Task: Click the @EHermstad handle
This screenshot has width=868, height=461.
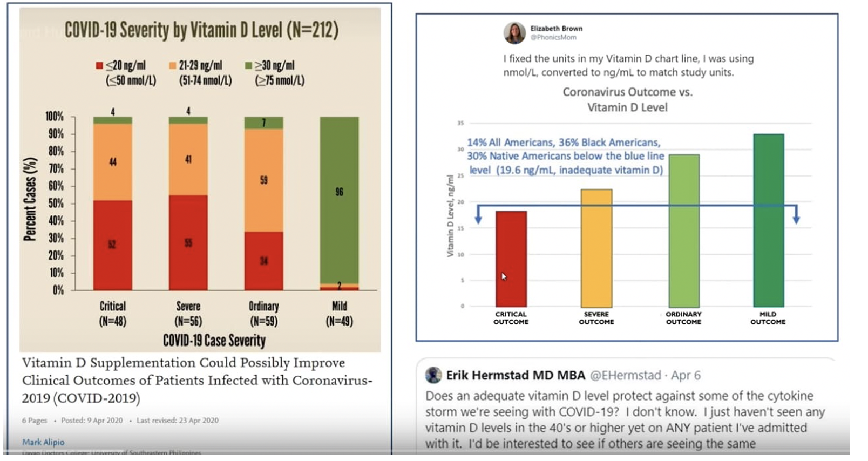Action: coord(625,375)
